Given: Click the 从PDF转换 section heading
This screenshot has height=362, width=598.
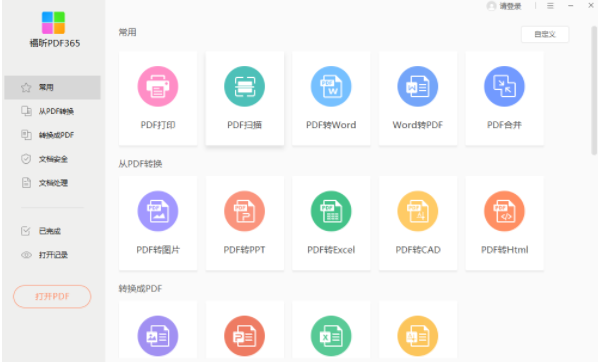Looking at the screenshot, I should point(140,164).
